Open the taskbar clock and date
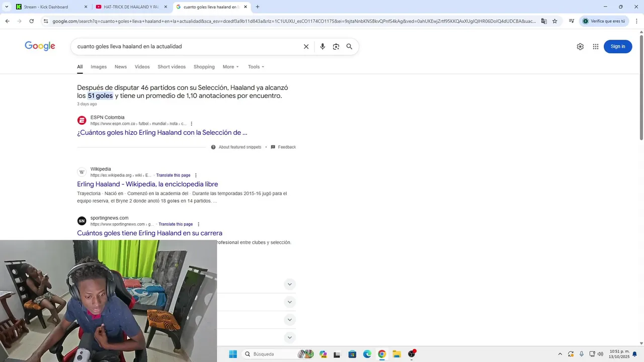 (x=619, y=354)
